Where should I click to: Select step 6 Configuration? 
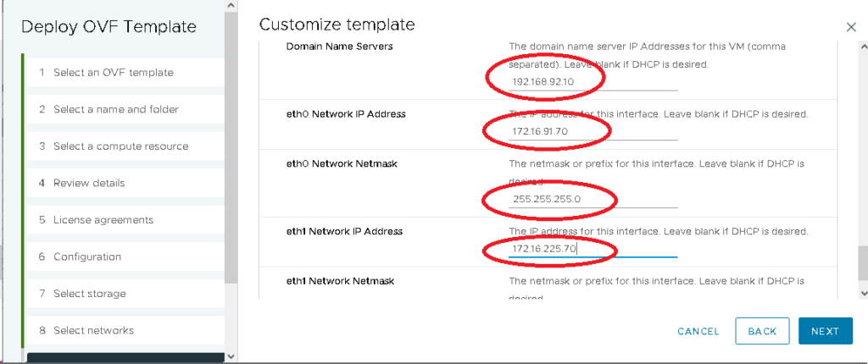(x=86, y=256)
